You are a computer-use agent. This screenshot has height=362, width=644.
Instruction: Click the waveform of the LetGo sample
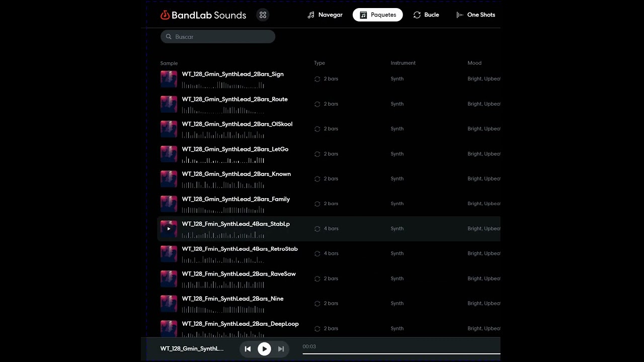pos(223,160)
